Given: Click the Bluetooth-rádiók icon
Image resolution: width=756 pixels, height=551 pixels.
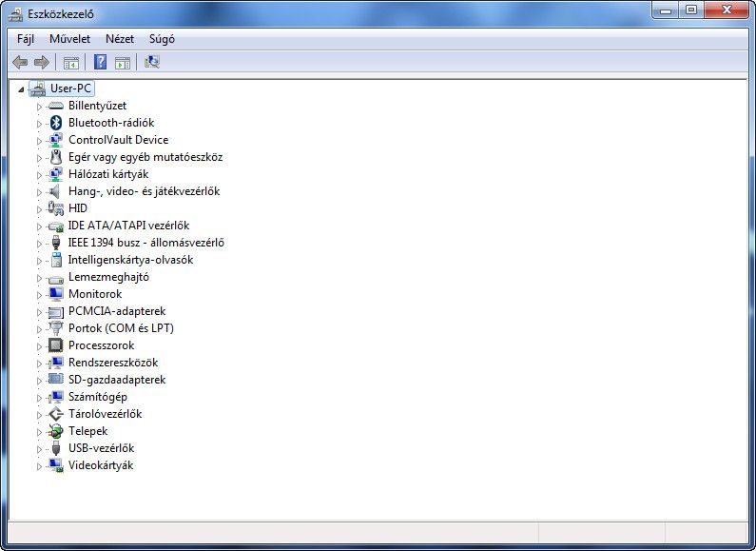Looking at the screenshot, I should coord(56,123).
